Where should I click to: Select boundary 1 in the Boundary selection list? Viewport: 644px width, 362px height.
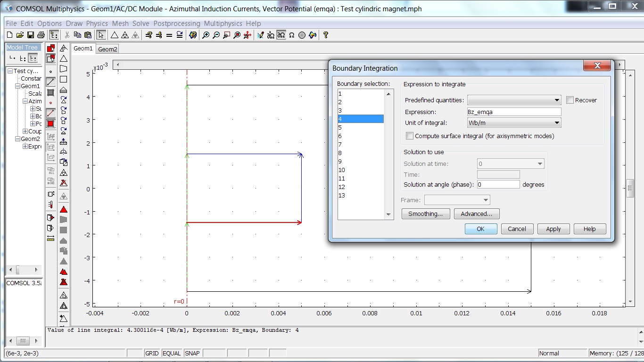[361, 94]
